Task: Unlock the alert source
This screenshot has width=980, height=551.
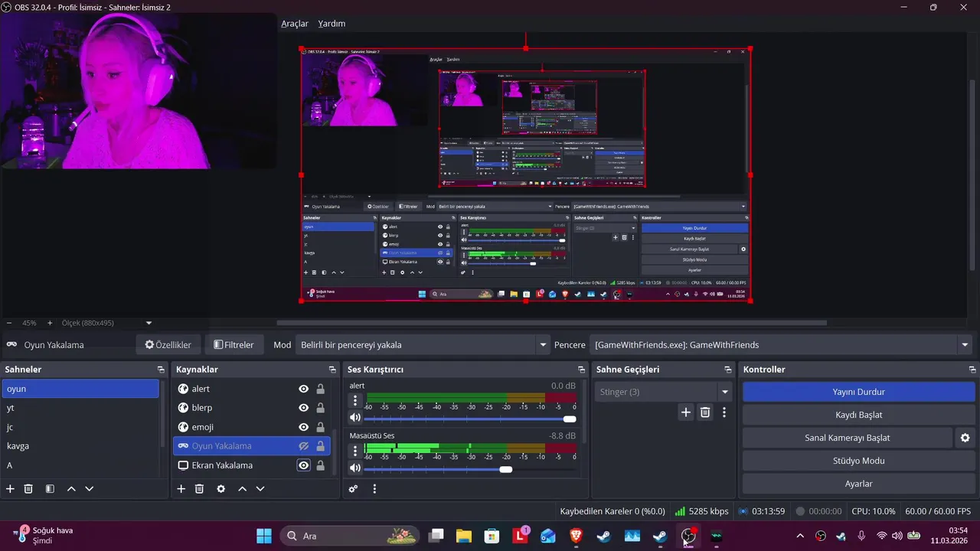Action: tap(320, 389)
